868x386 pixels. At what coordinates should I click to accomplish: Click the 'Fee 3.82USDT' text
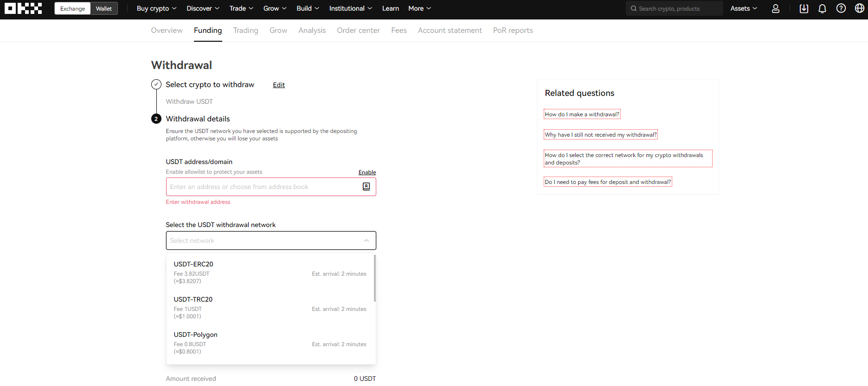192,274
